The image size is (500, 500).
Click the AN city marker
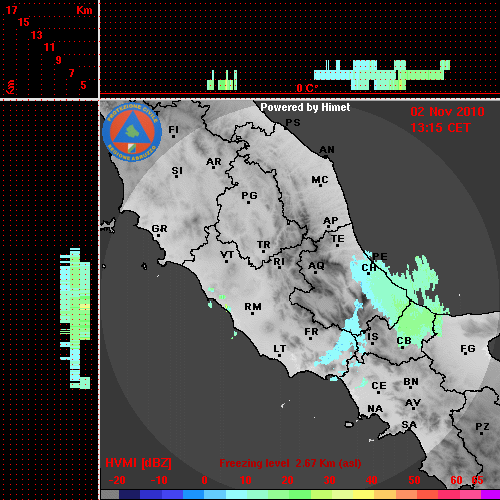(327, 151)
